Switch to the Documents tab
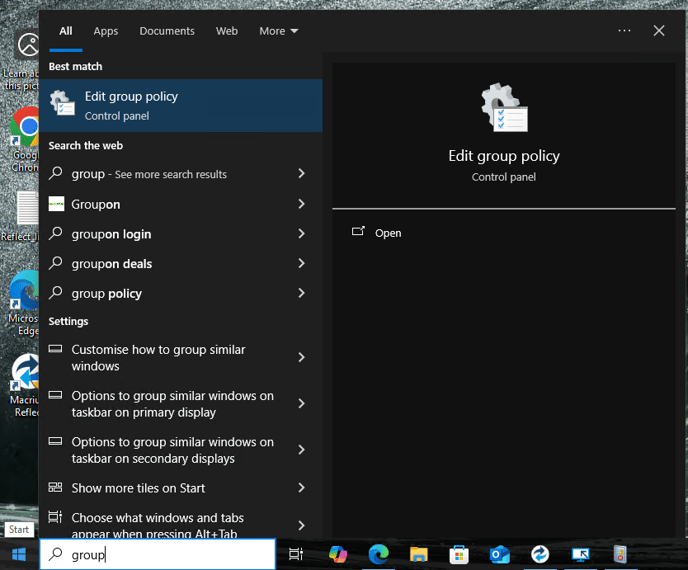 click(x=167, y=31)
